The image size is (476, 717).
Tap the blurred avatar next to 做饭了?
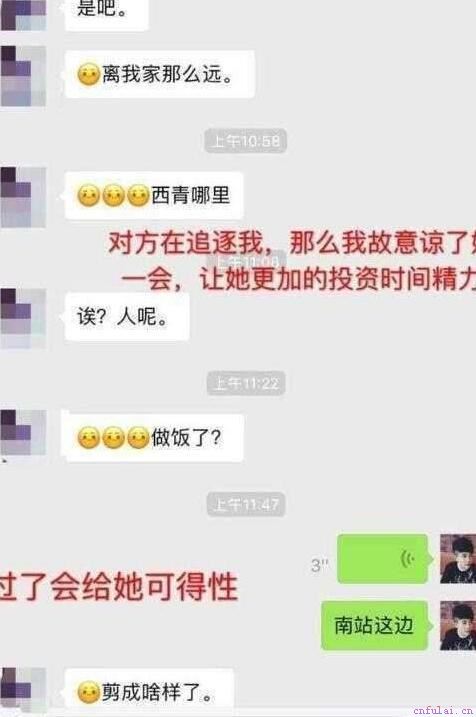pos(23,433)
